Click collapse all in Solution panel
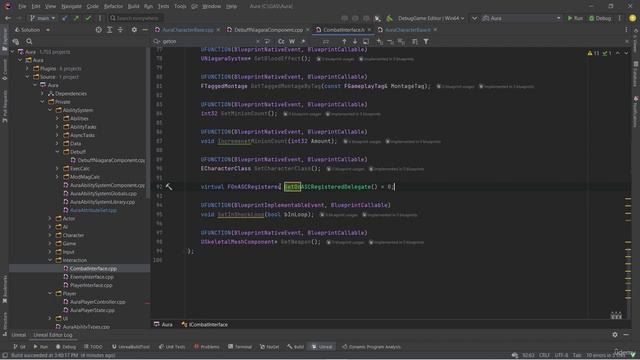Viewport: 640px width, 360px height. point(120,30)
